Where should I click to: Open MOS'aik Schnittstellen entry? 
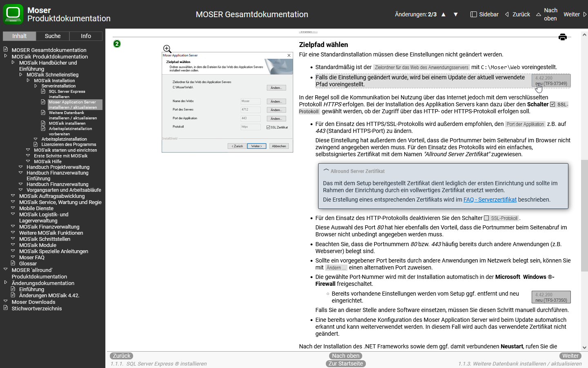point(45,239)
